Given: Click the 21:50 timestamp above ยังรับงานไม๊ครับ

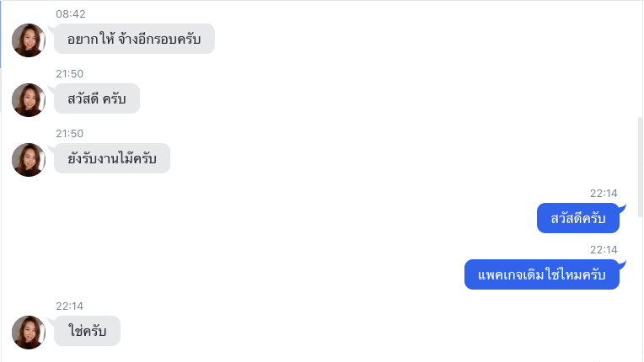Looking at the screenshot, I should 69,134.
